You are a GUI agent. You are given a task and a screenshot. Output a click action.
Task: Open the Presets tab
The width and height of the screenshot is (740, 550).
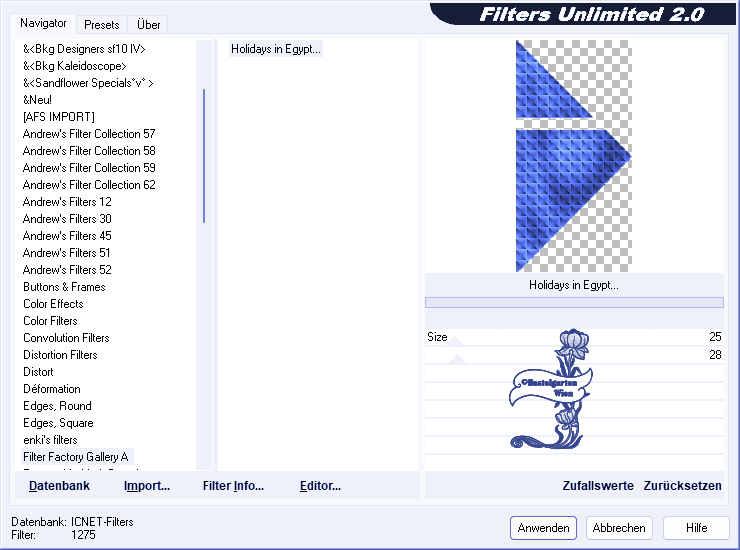(x=101, y=25)
